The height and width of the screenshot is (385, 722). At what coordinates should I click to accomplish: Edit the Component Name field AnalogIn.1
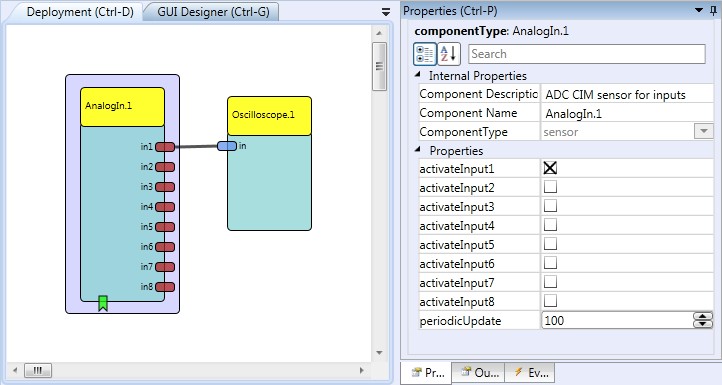(x=627, y=113)
